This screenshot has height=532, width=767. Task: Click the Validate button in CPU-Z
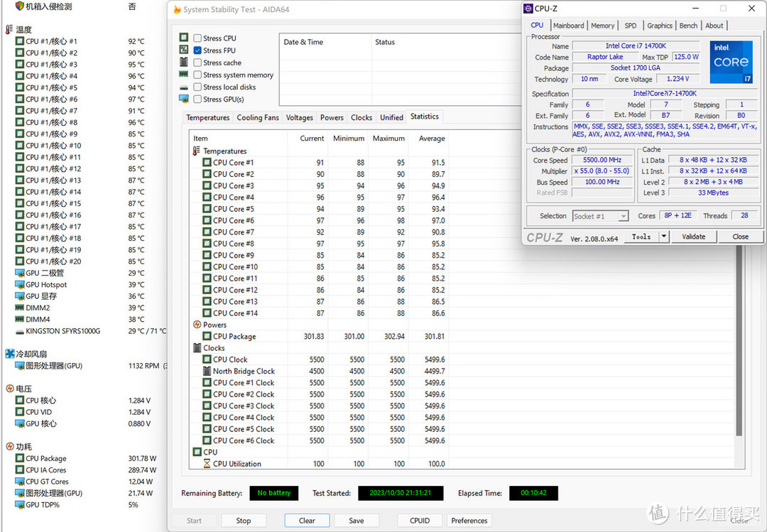pos(694,237)
